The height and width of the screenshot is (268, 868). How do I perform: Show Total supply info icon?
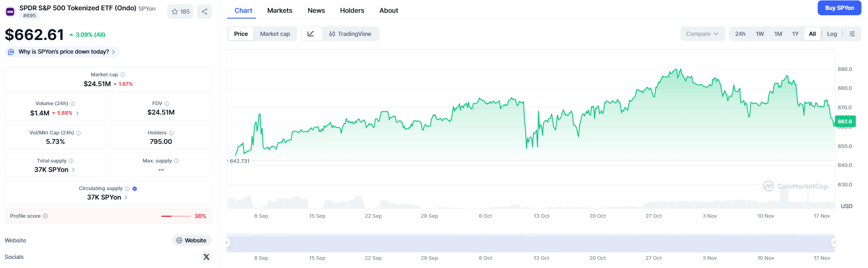[71, 161]
